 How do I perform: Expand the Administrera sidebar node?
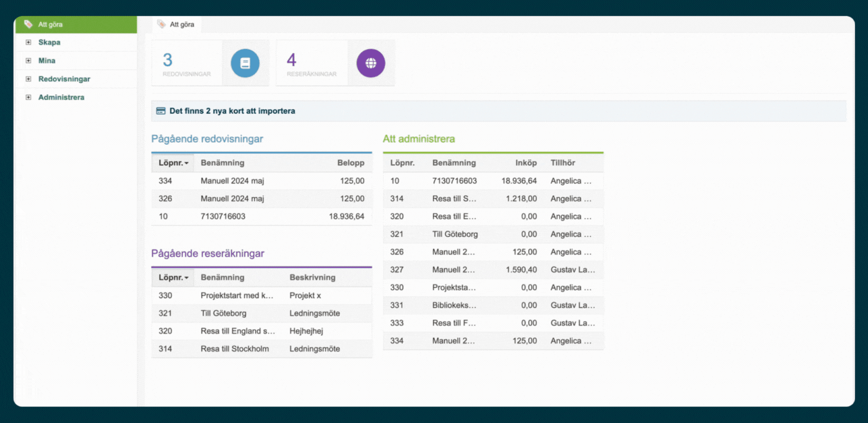point(29,97)
